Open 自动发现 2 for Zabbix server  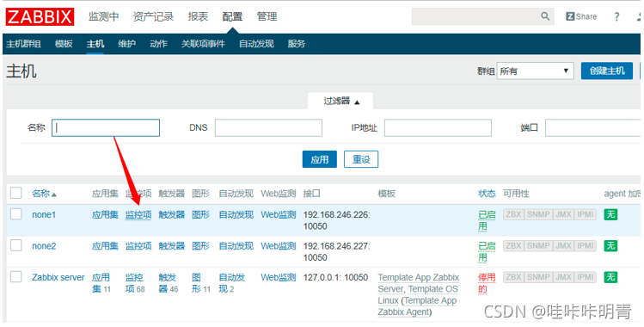tap(231, 283)
